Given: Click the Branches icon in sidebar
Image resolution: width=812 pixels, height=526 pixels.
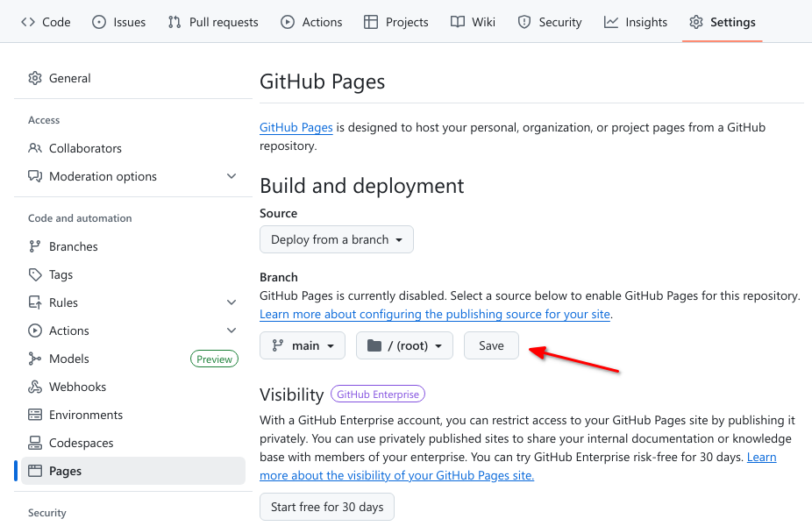Looking at the screenshot, I should [x=35, y=246].
